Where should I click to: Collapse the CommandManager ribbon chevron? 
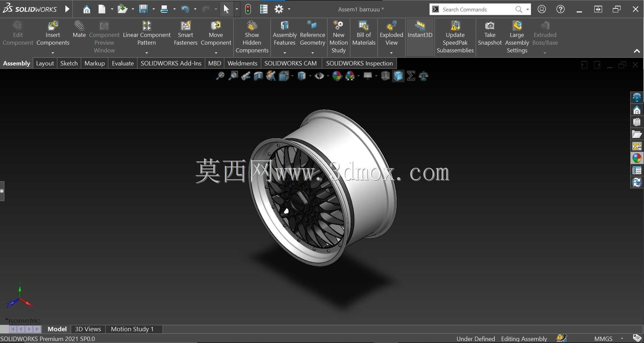point(637,51)
